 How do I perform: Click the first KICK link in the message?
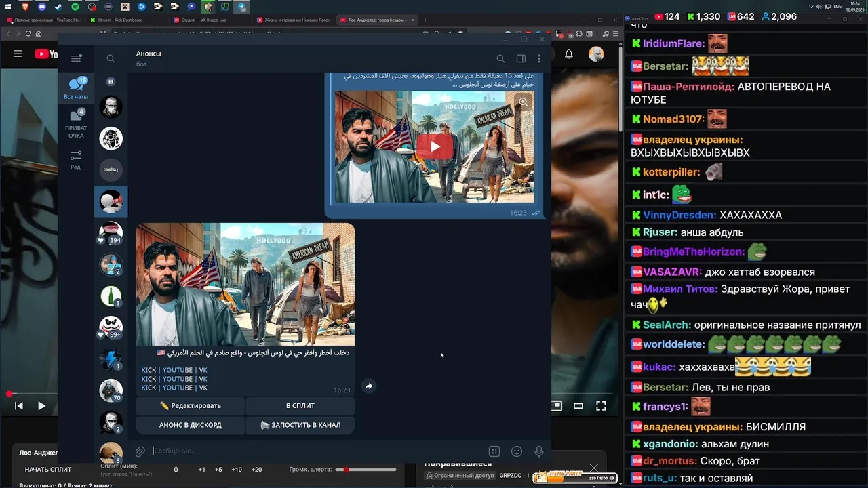tap(149, 370)
